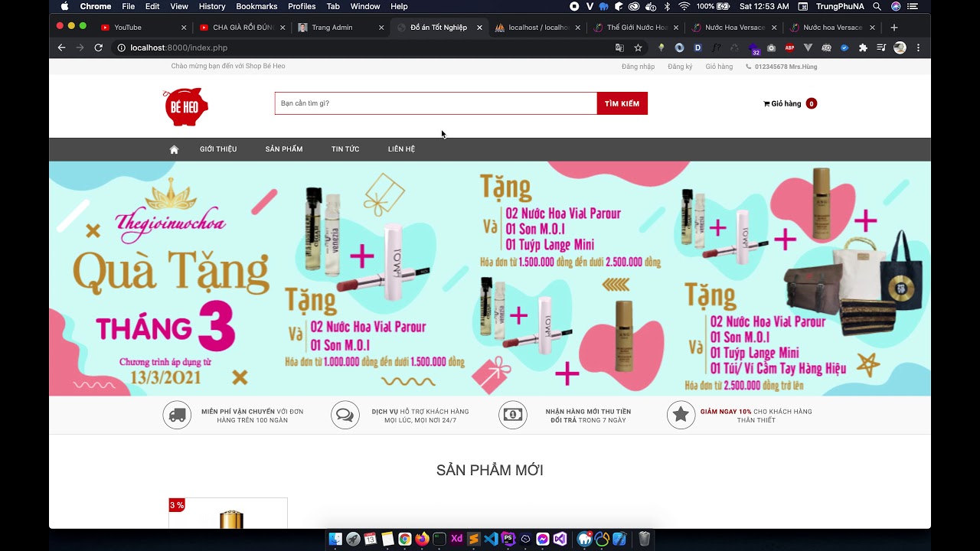Open PhpStorm from the dock

click(x=508, y=539)
